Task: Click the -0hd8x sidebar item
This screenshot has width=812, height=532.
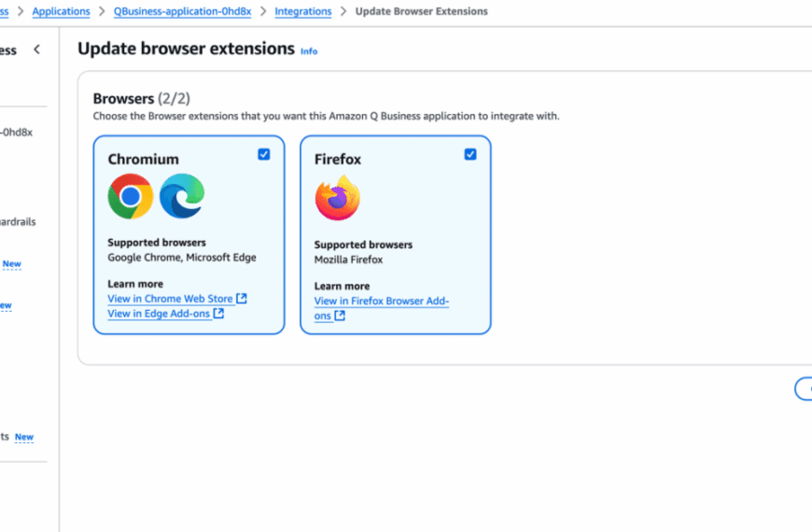Action: [16, 133]
